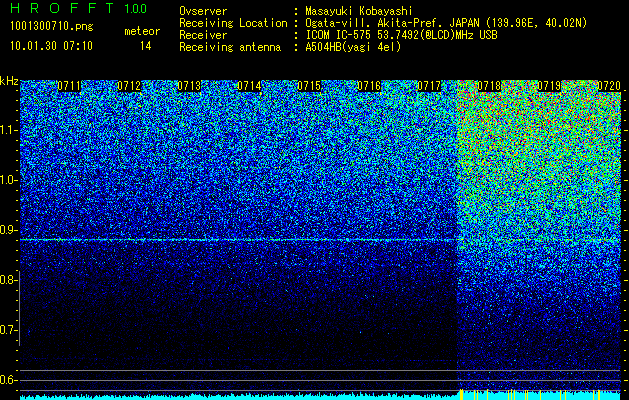The image size is (629, 400).
Task: Click the 0719 time marker
Action: pyautogui.click(x=549, y=86)
